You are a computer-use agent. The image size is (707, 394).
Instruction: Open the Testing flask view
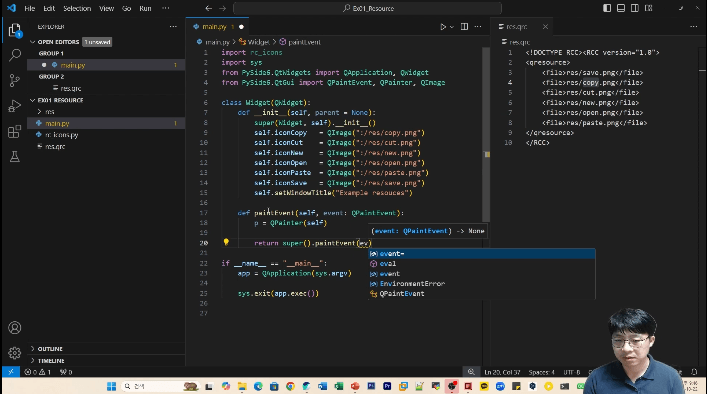click(14, 156)
